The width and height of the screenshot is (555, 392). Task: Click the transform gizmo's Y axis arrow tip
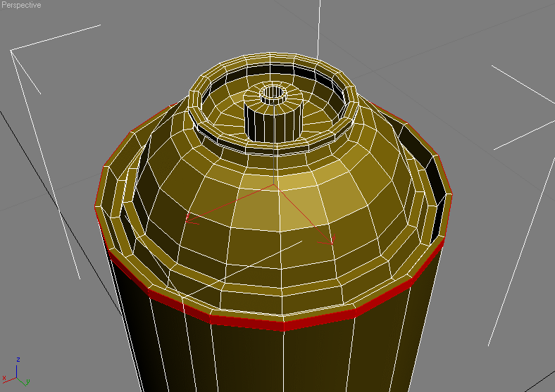(x=332, y=242)
